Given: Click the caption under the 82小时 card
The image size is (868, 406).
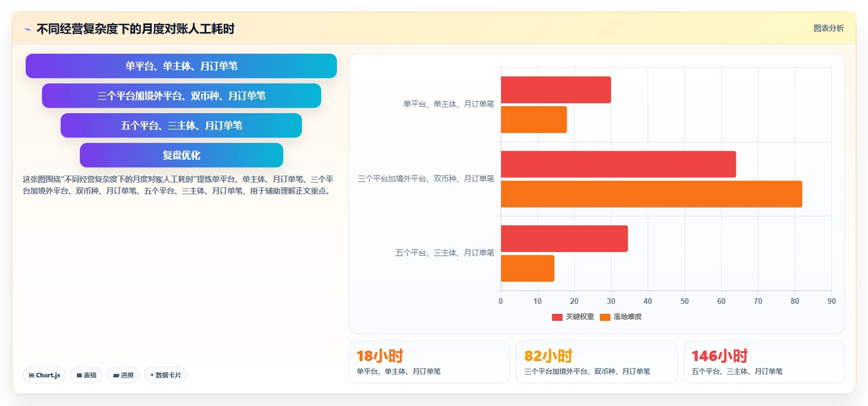Looking at the screenshot, I should (587, 371).
